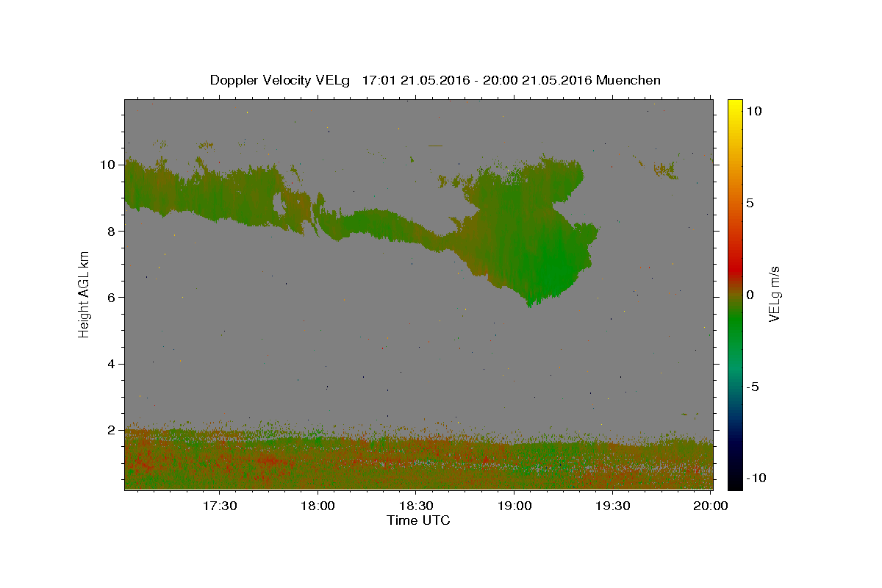
Task: Click the height axis label 8
Action: (x=112, y=231)
